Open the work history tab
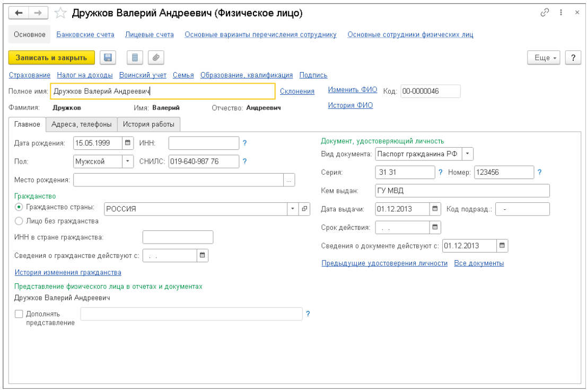 148,124
